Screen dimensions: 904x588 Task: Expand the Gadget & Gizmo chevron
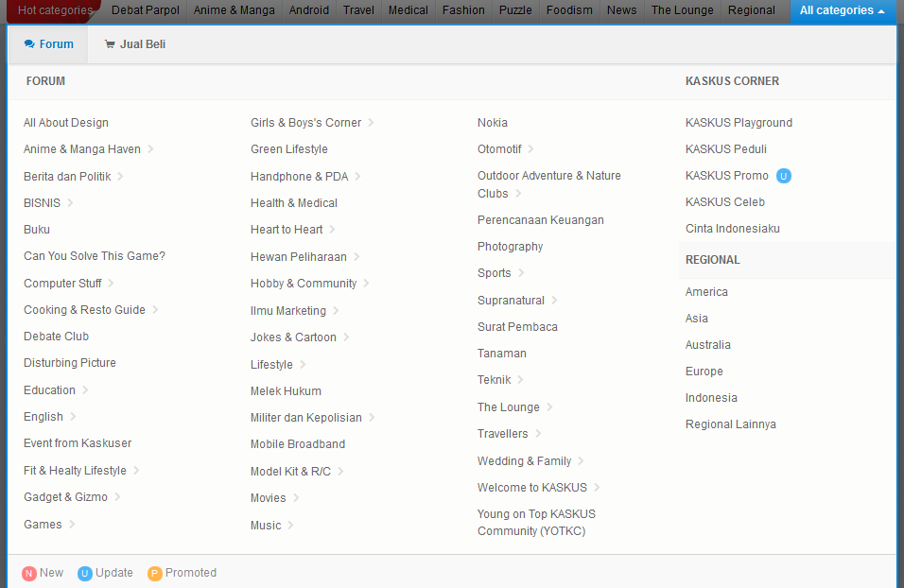click(x=117, y=496)
